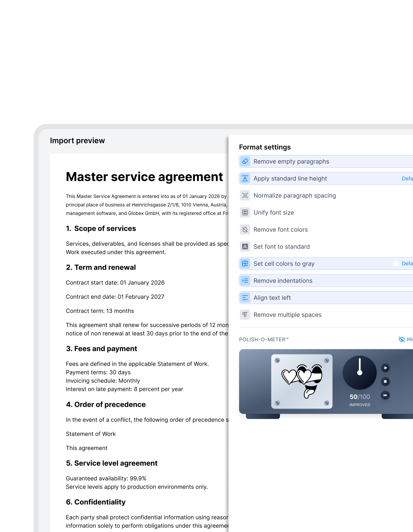
Task: Click the 'Guaranteed availability: 99.9%' line
Action: pos(106,479)
